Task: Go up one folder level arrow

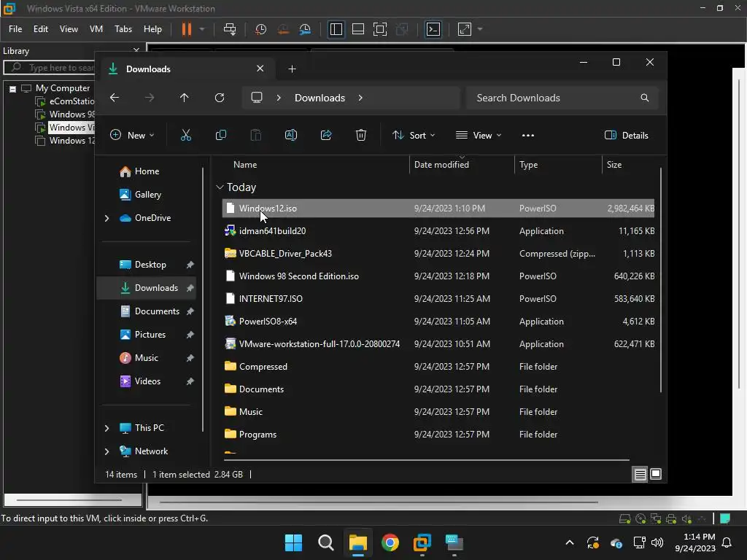Action: click(185, 98)
